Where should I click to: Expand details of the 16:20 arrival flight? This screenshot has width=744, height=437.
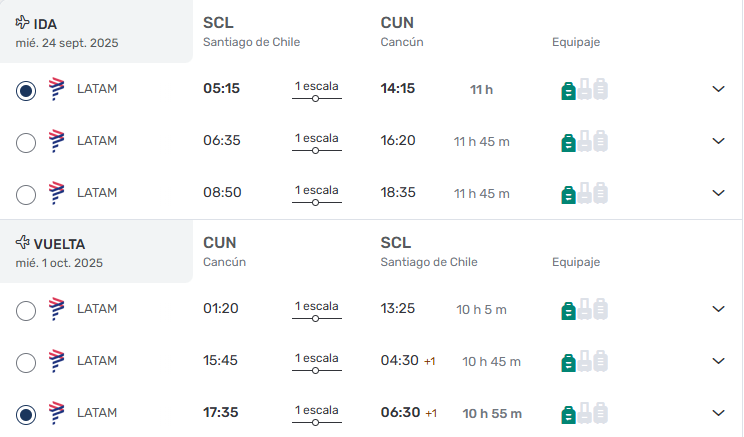718,141
